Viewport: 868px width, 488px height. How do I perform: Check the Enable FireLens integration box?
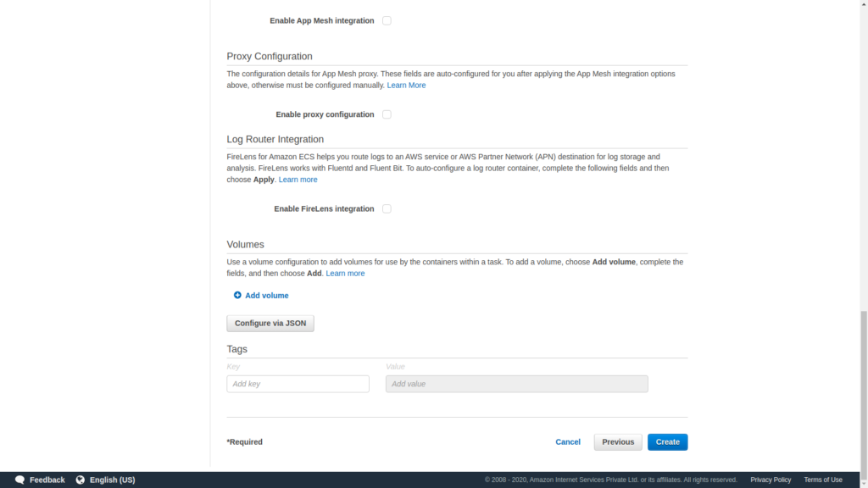tap(387, 208)
